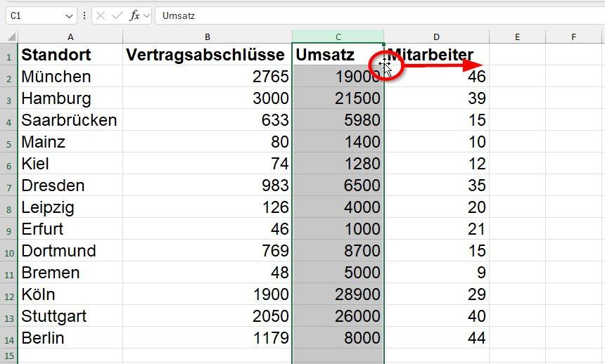Click Hamburg's Vertragsabschlüsse value 3000
Screen dimensions: 605x364
click(208, 98)
